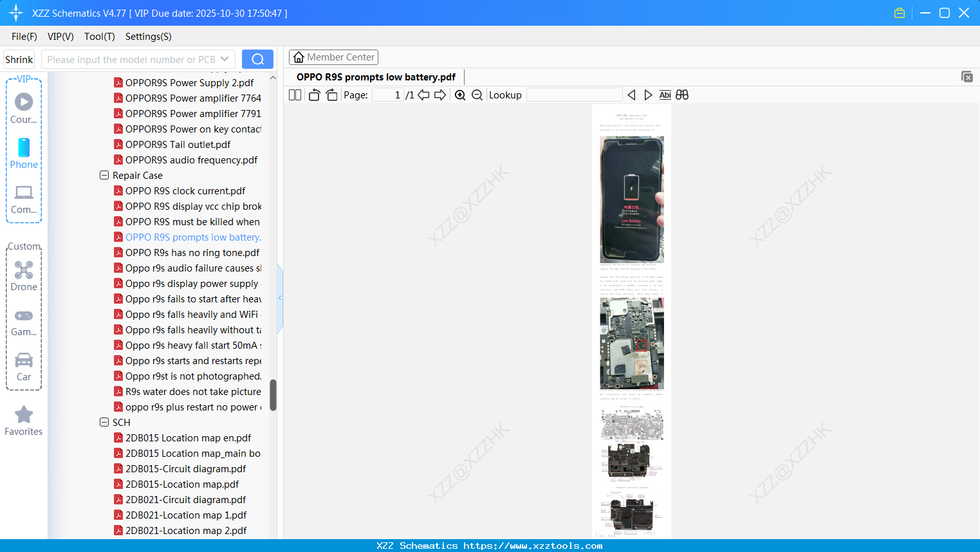Open OPPOR9S Power amplifier 7764 file
980x552 pixels.
point(187,98)
